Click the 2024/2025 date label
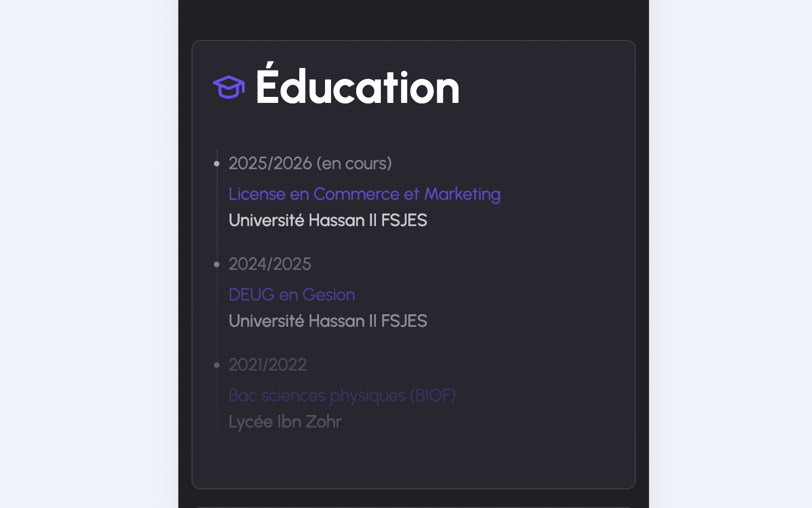 point(270,264)
